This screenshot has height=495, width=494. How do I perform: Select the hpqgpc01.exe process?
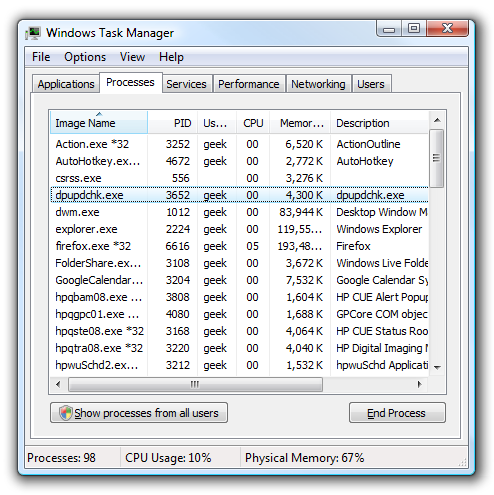point(239,314)
